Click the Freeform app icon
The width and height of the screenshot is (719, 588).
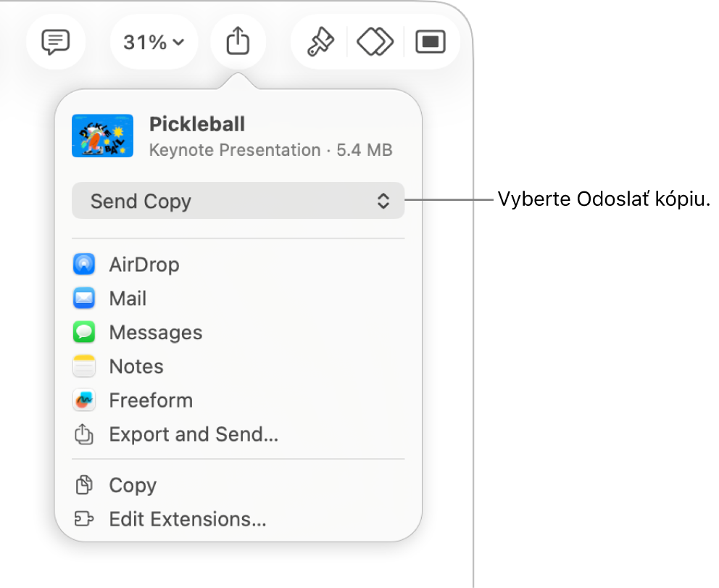tap(84, 400)
